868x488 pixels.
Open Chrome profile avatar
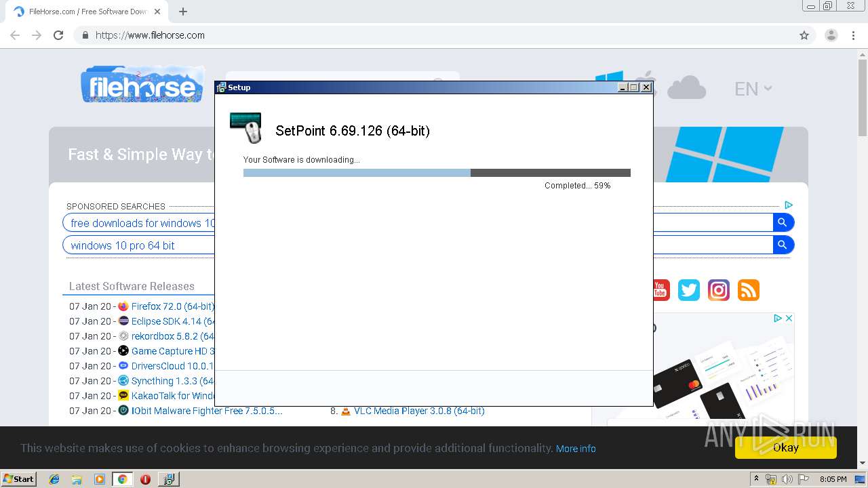pos(831,35)
